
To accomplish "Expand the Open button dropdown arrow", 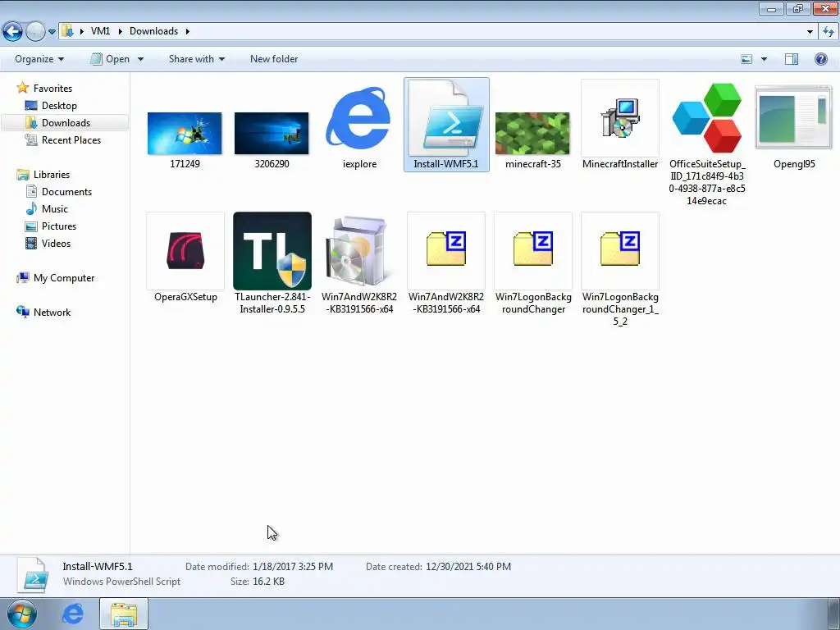I will click(x=140, y=59).
